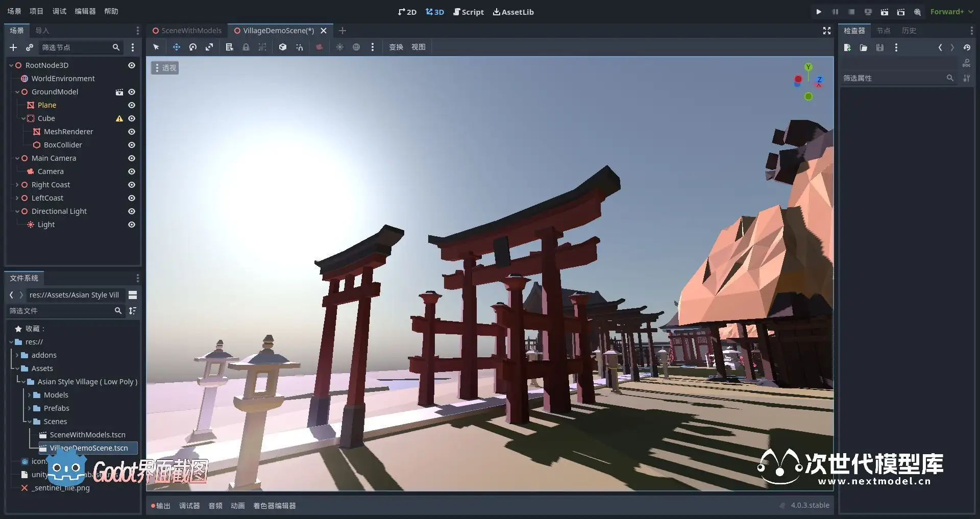Expand the Right Coast node
The width and height of the screenshot is (980, 519).
point(17,185)
